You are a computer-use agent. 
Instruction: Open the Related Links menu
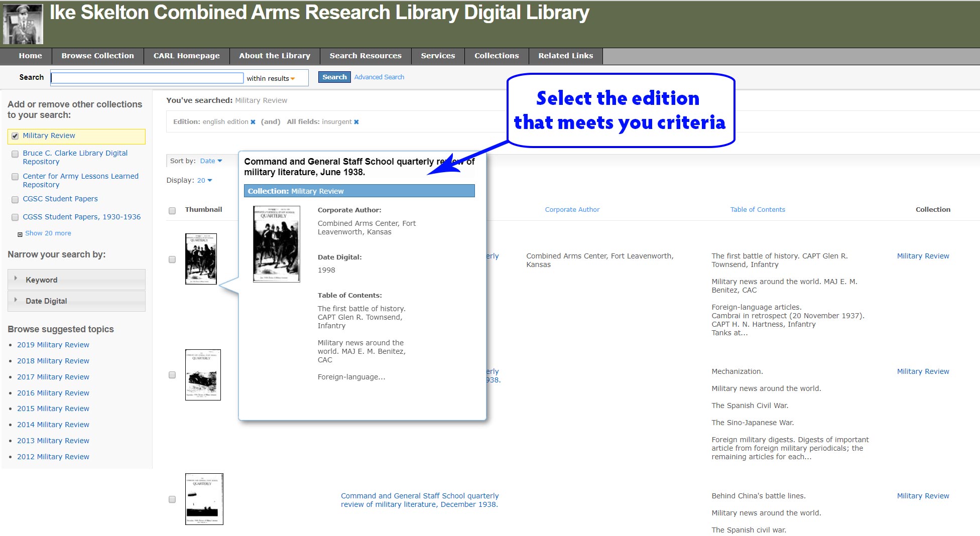pos(566,56)
